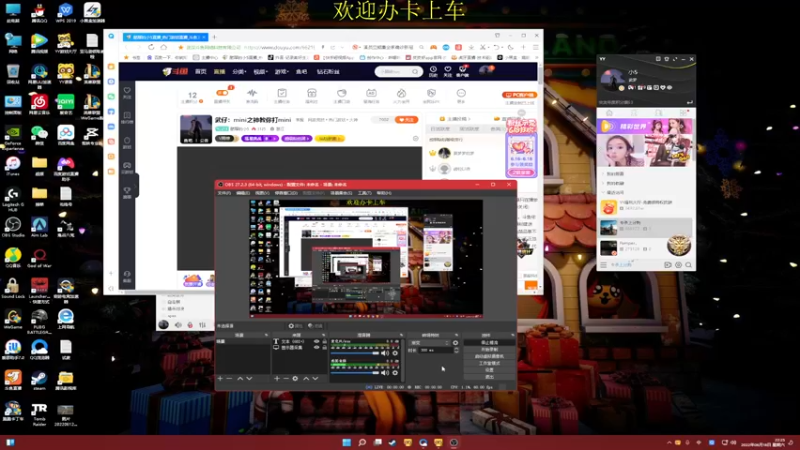The height and width of the screenshot is (450, 800).
Task: Open the Properties button above the scenes dock
Action: click(295, 326)
